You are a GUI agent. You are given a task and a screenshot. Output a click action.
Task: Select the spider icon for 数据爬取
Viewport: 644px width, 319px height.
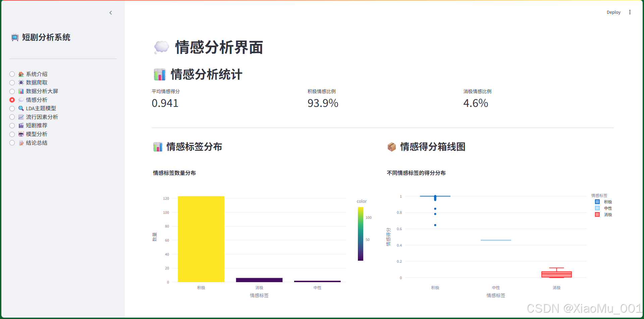21,82
